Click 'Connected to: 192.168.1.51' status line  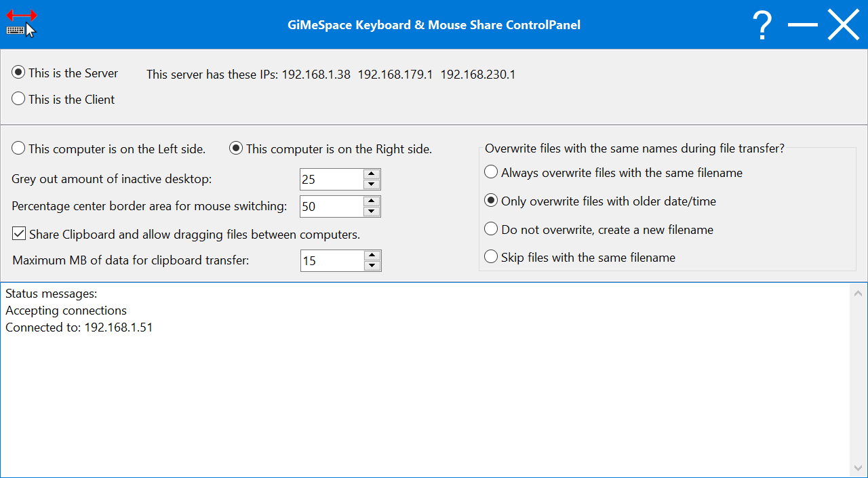(79, 327)
